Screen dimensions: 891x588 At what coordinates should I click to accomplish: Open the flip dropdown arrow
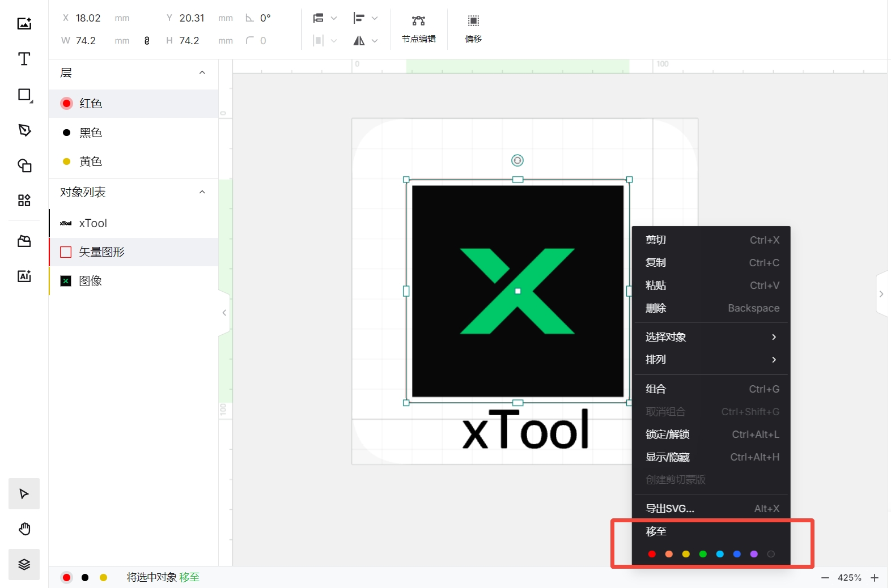[375, 41]
